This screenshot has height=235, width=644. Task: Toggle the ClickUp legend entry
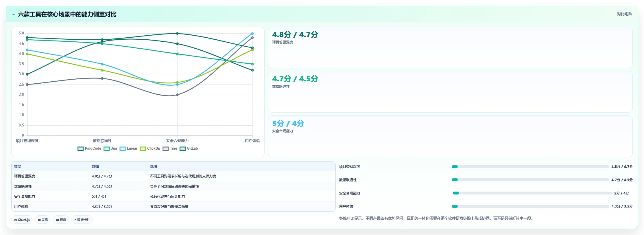tap(150, 149)
